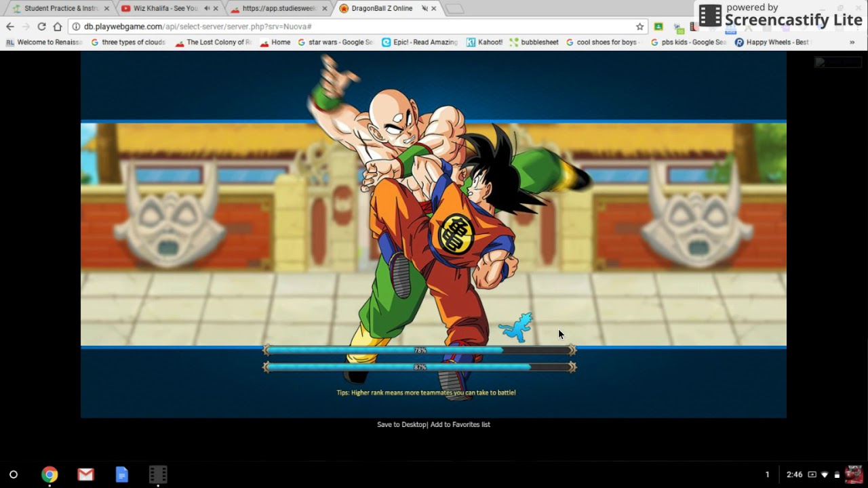Open the Home bookmark
The width and height of the screenshot is (868, 488).
275,42
